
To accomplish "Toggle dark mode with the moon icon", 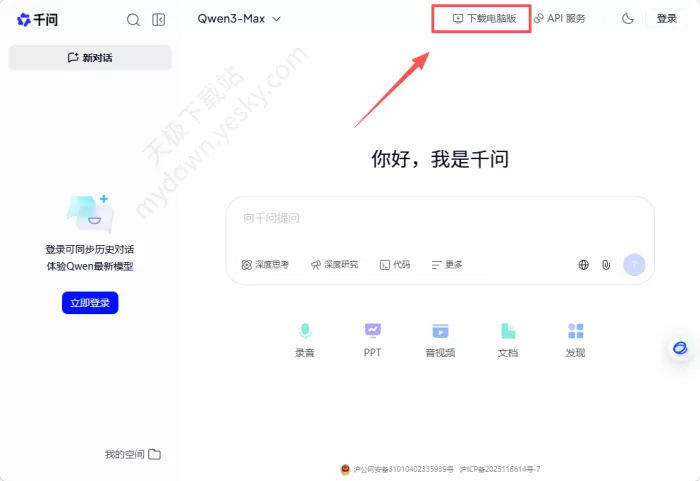I will 628,19.
